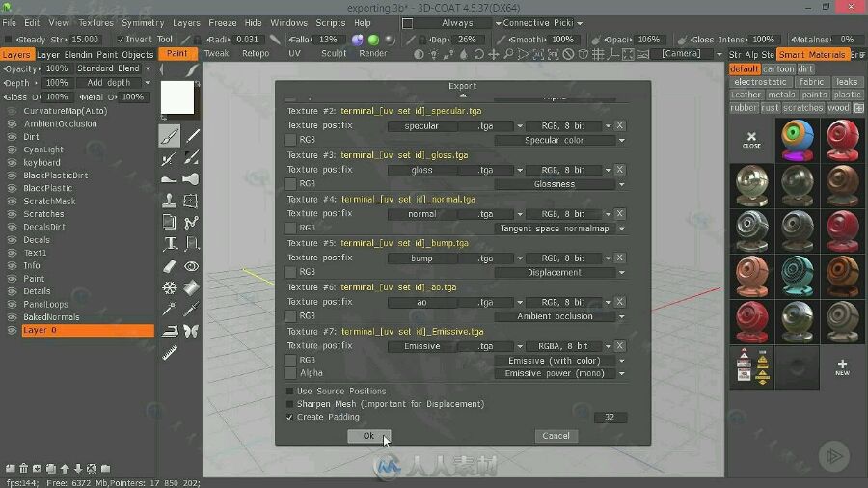Switch to the Sculpt tab
The height and width of the screenshot is (488, 868).
[x=334, y=54]
